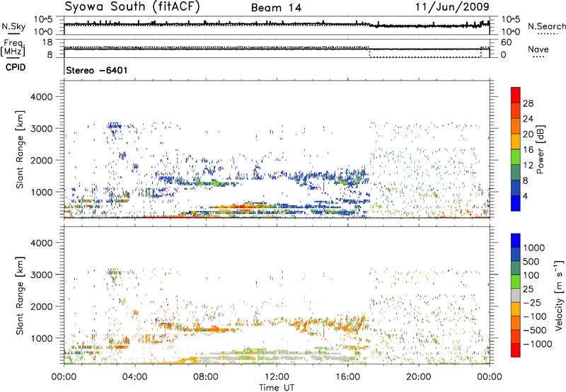Click the '3000' tick of the Velocity panel

click(x=41, y=275)
